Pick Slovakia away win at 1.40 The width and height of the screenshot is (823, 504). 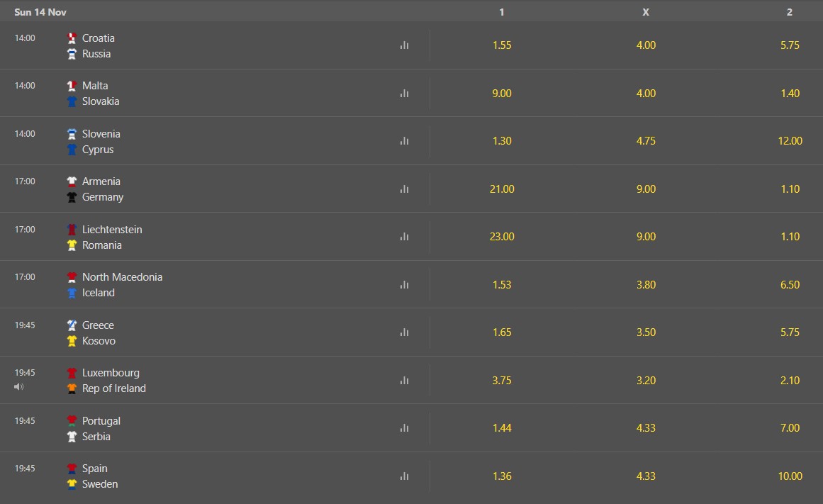pyautogui.click(x=790, y=93)
